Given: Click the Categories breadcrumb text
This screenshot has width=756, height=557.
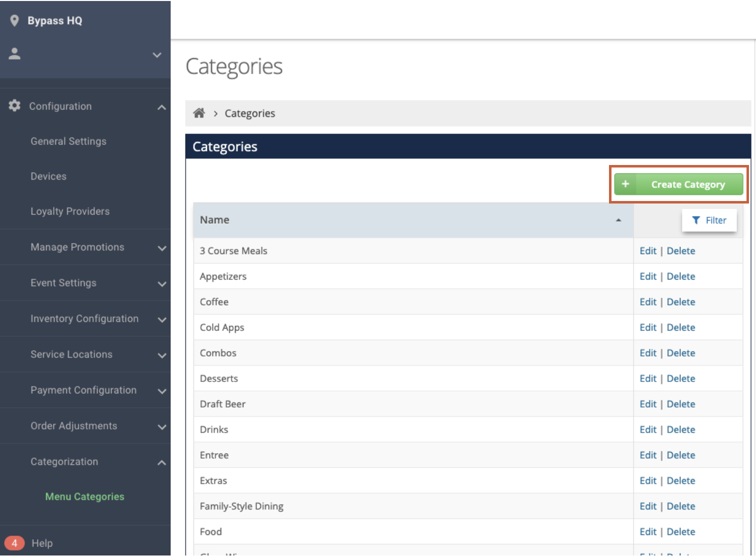Looking at the screenshot, I should coord(250,113).
